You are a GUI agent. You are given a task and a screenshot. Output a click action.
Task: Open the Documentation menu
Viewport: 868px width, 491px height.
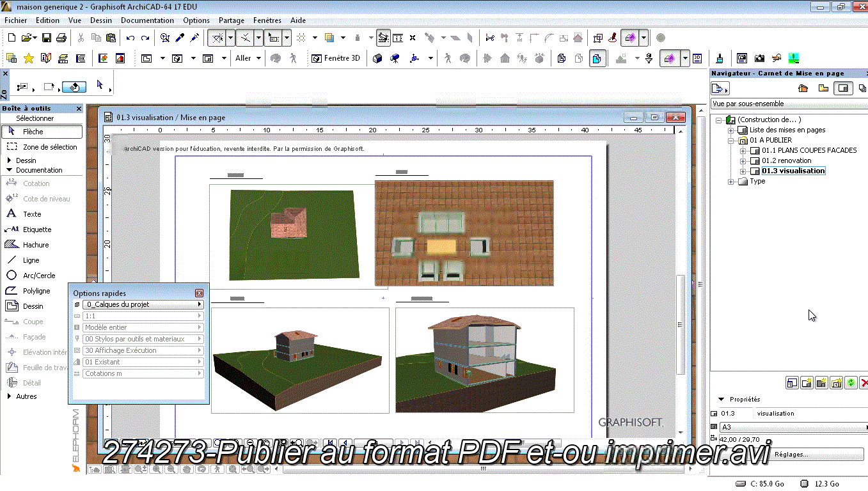pos(147,20)
